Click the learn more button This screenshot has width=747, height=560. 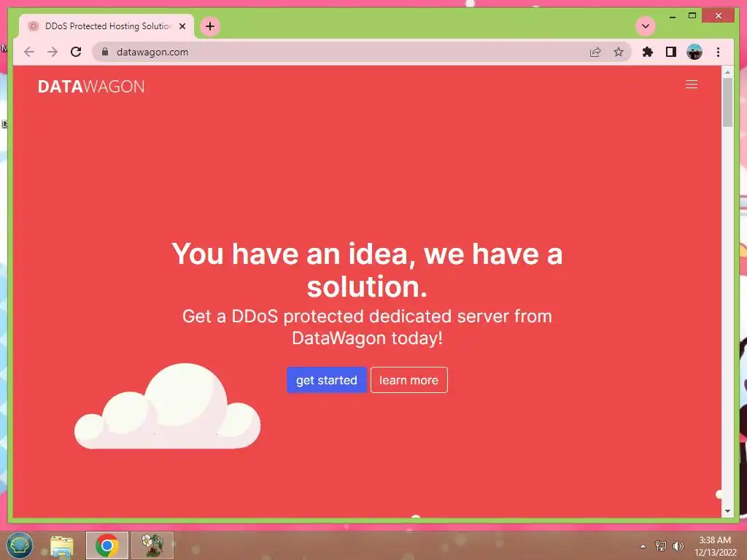[409, 380]
